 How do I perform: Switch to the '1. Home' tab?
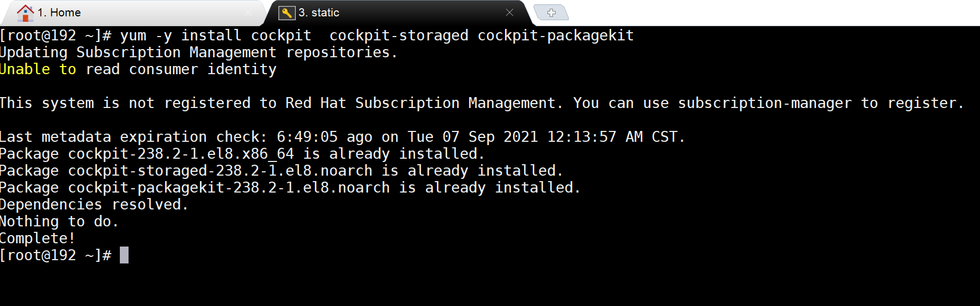click(59, 13)
